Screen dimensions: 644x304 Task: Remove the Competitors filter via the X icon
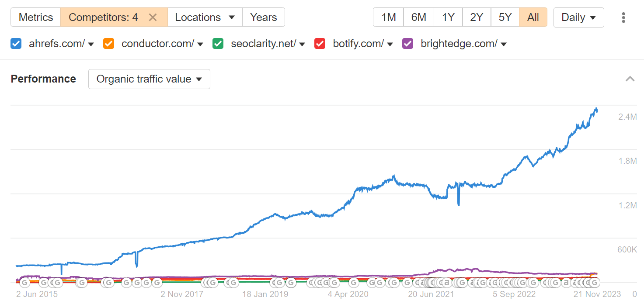point(153,17)
